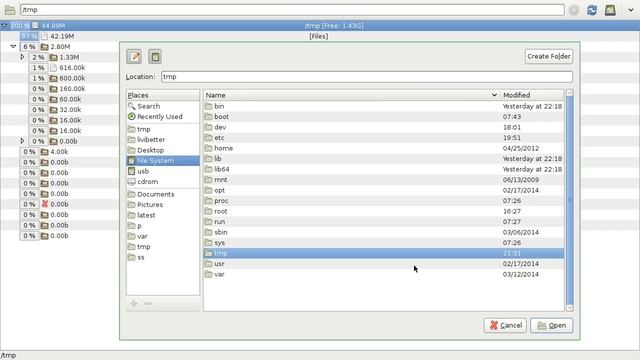Click the folder icon beside 2.80M
This screenshot has height=360, width=640.
44,47
